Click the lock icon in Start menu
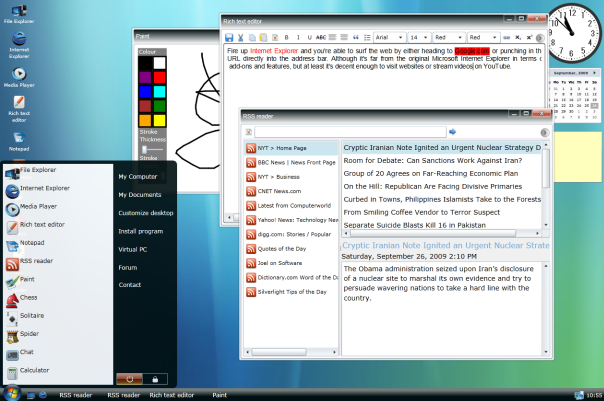This screenshot has width=604, height=401. click(x=154, y=378)
